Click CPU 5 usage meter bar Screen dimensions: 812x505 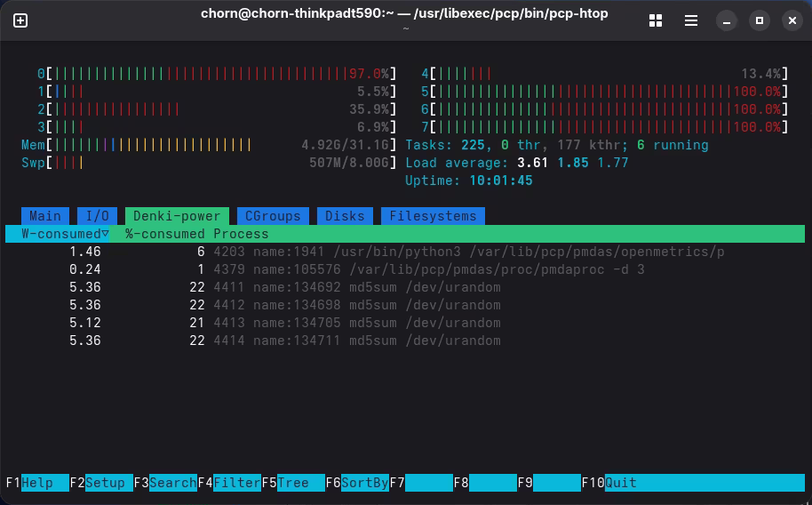pos(605,92)
